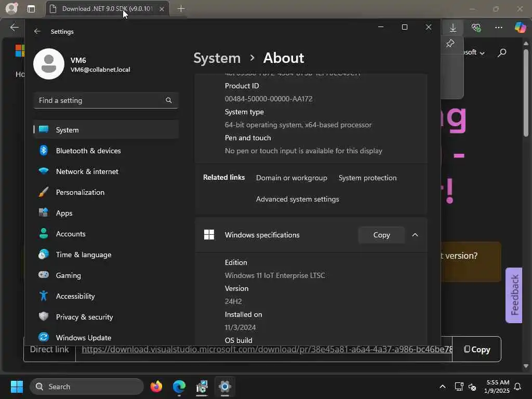Viewport: 532px width, 399px height.
Task: Select the edition text Windows 11 IoT Enterprise LTSC
Action: (275, 275)
